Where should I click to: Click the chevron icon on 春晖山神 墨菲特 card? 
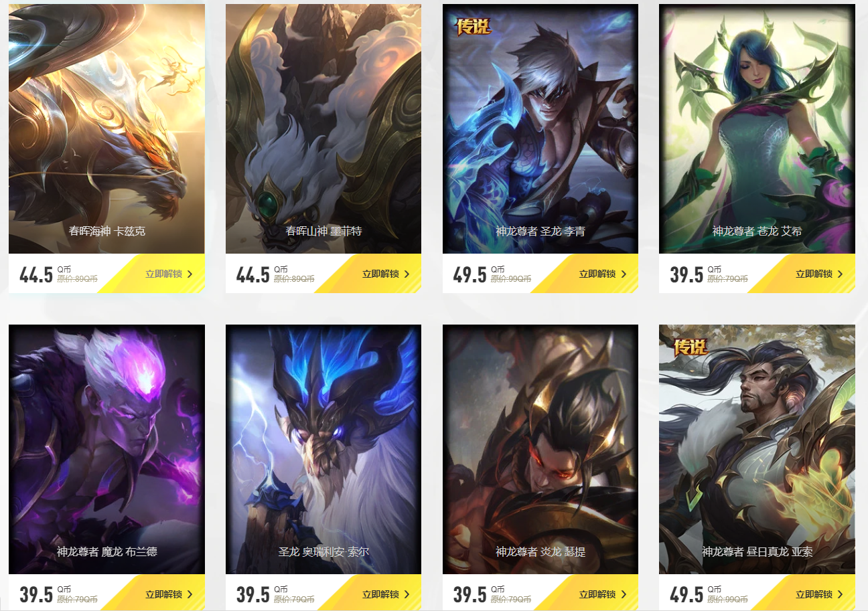pos(407,274)
